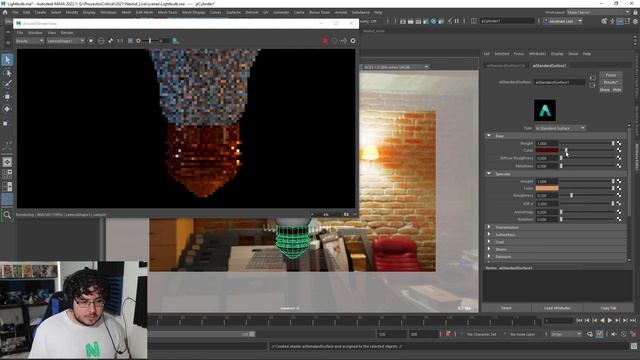640x360 pixels.
Task: Select the Rotate tool in toolbox
Action: 7,109
